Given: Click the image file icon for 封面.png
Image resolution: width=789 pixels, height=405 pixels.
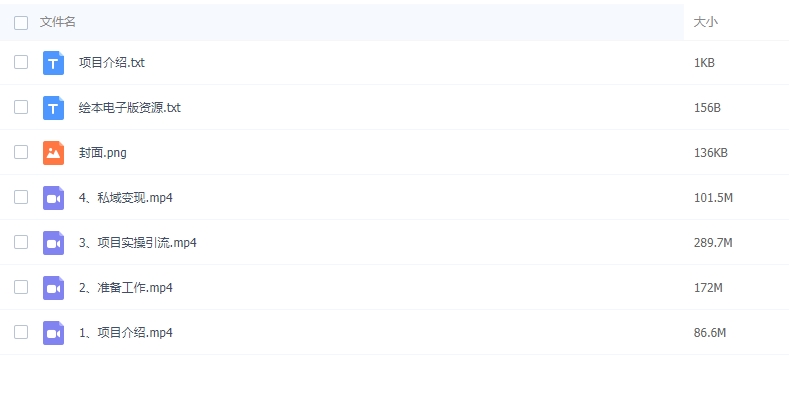Looking at the screenshot, I should (x=53, y=153).
